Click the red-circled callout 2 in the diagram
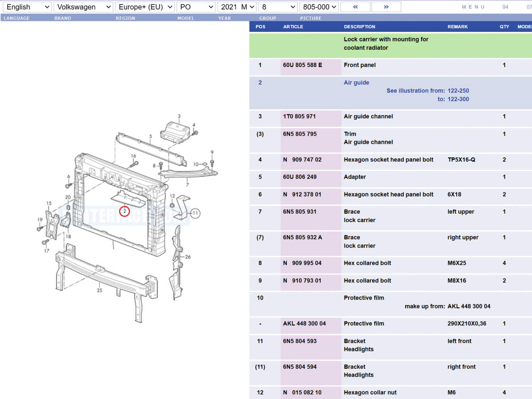The width and height of the screenshot is (532, 399). [x=125, y=211]
